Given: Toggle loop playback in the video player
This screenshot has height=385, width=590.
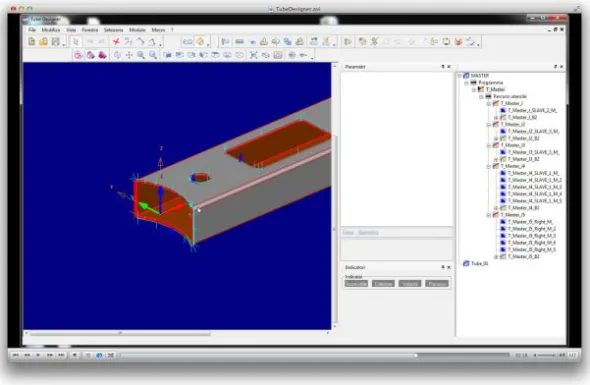Looking at the screenshot, I should pyautogui.click(x=99, y=355).
